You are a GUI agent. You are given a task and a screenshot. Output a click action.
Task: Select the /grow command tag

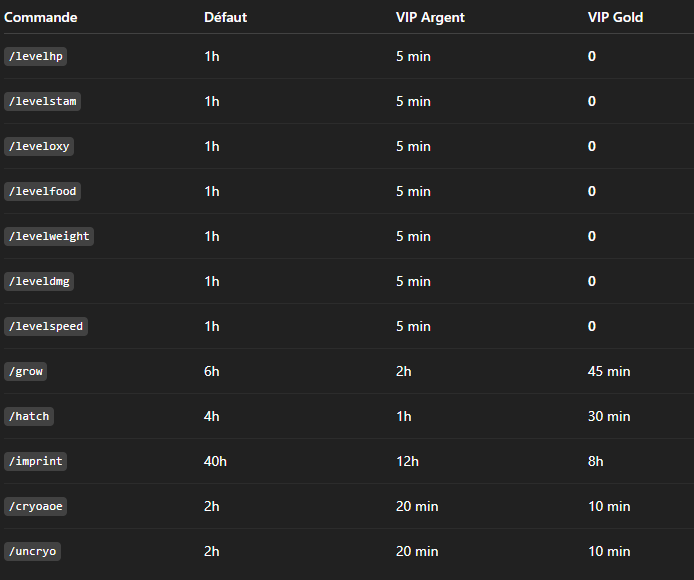26,371
